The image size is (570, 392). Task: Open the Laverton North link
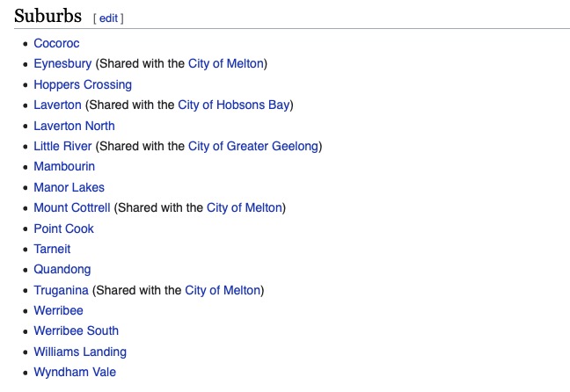tap(74, 126)
